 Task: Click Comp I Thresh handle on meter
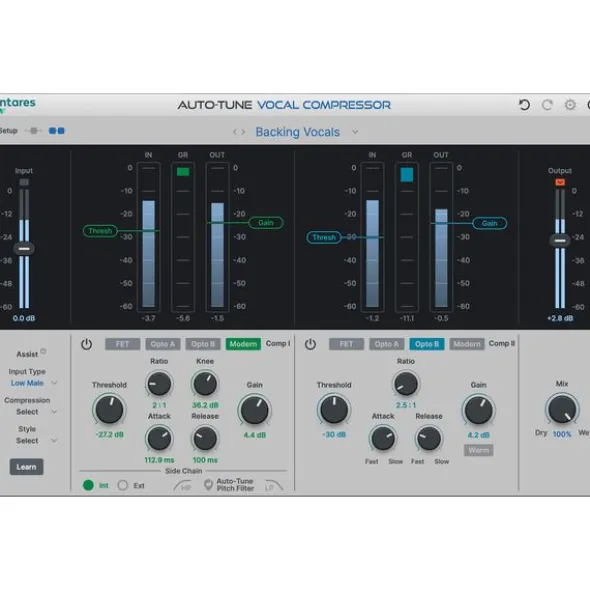coord(100,231)
